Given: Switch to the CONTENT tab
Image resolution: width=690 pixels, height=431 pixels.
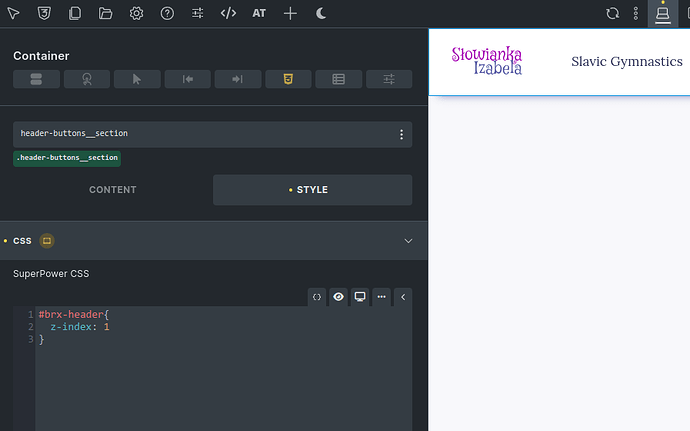Looking at the screenshot, I should (113, 190).
